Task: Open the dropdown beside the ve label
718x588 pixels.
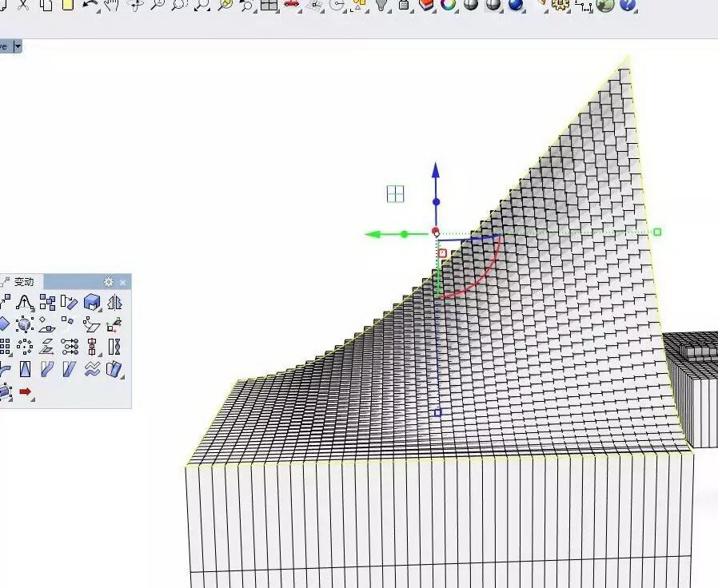Action: click(18, 46)
